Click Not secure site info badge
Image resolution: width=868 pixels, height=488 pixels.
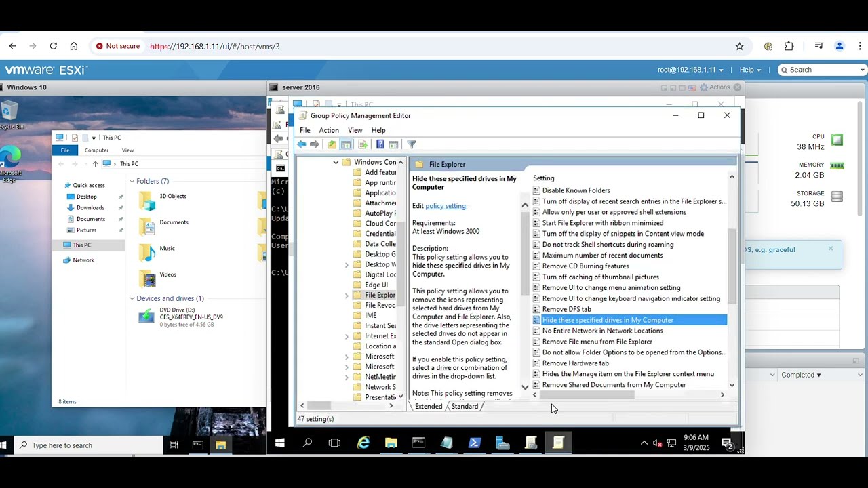118,46
